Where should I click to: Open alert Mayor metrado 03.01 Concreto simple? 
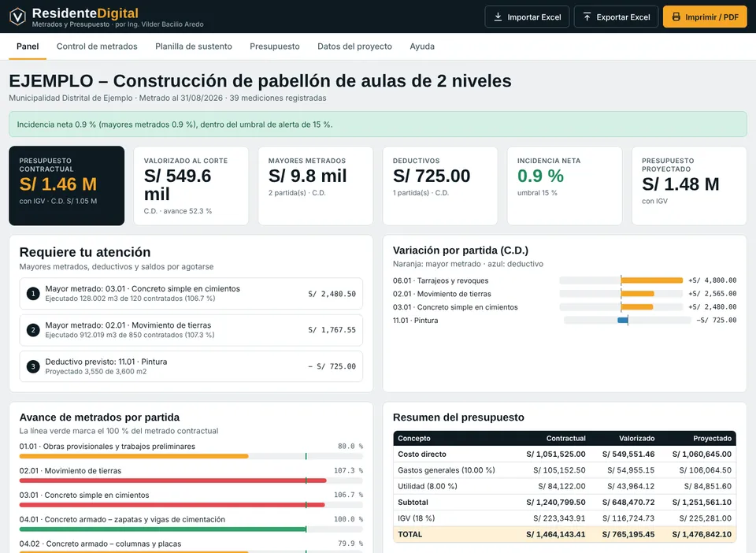(x=191, y=293)
